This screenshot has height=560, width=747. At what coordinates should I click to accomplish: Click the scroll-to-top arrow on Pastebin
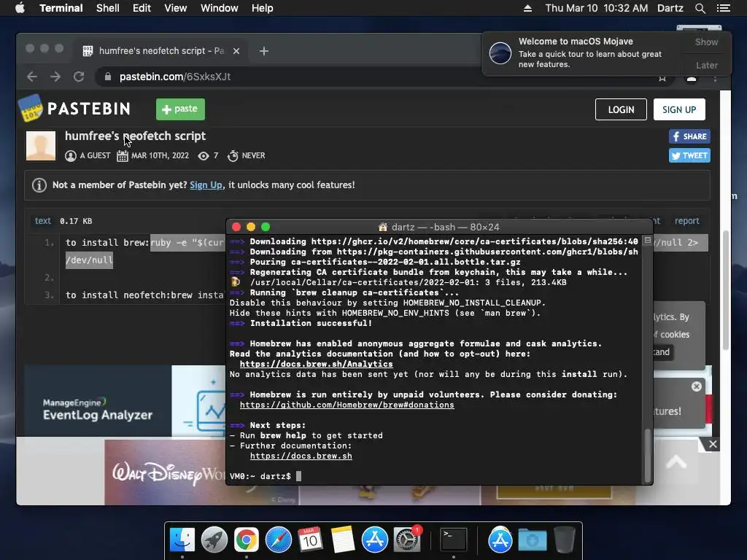[676, 462]
